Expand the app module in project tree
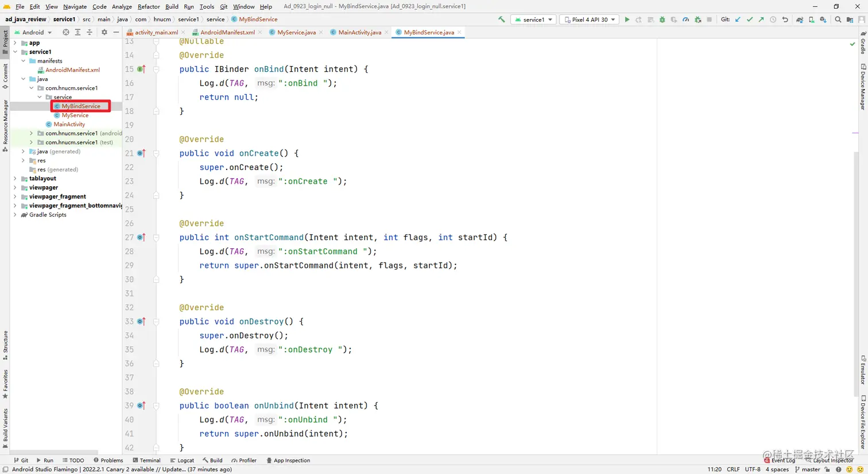The height and width of the screenshot is (474, 868). [x=15, y=43]
